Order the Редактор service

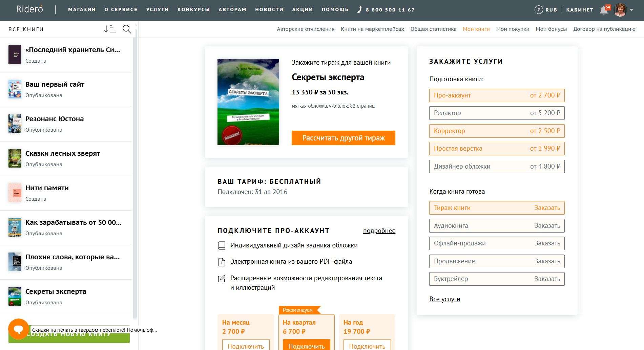[497, 113]
